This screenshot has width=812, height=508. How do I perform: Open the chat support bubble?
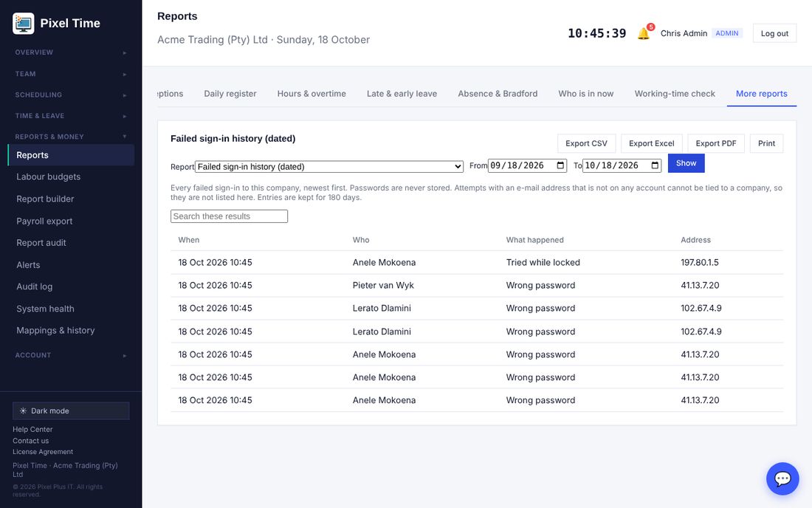click(x=782, y=478)
